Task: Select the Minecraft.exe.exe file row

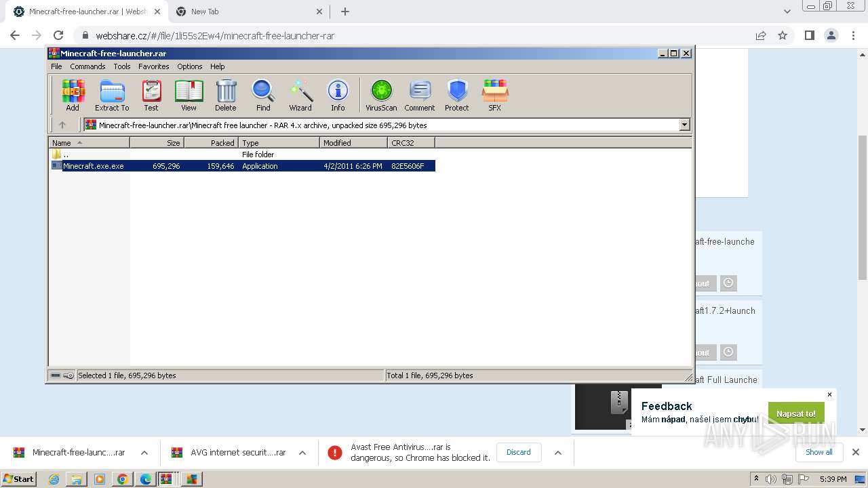Action: pyautogui.click(x=243, y=166)
